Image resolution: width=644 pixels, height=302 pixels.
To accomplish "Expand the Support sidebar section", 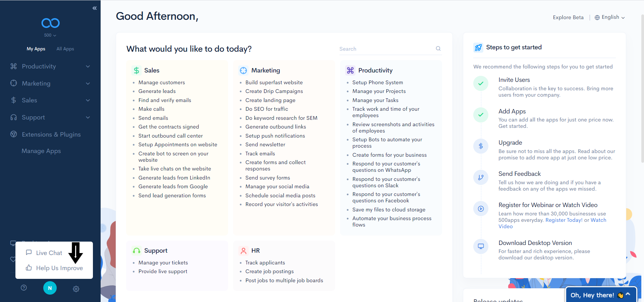I will pos(50,117).
